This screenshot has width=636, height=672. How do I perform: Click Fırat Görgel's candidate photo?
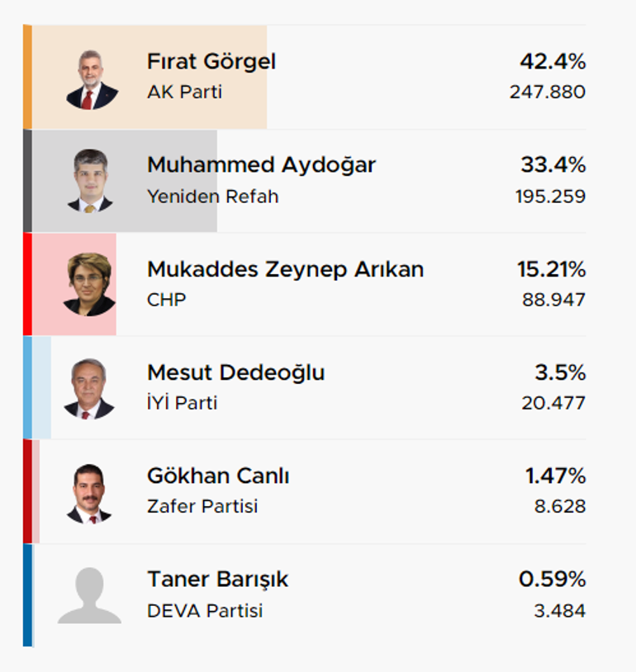click(x=92, y=80)
